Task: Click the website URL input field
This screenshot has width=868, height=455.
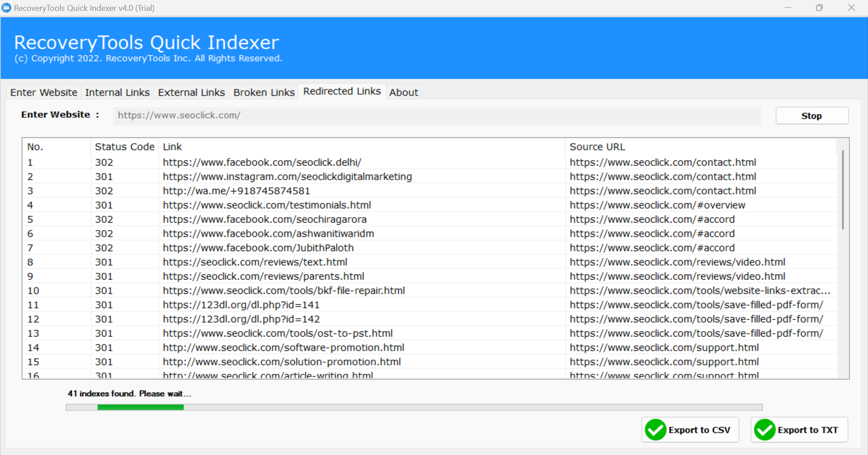Action: pyautogui.click(x=437, y=115)
